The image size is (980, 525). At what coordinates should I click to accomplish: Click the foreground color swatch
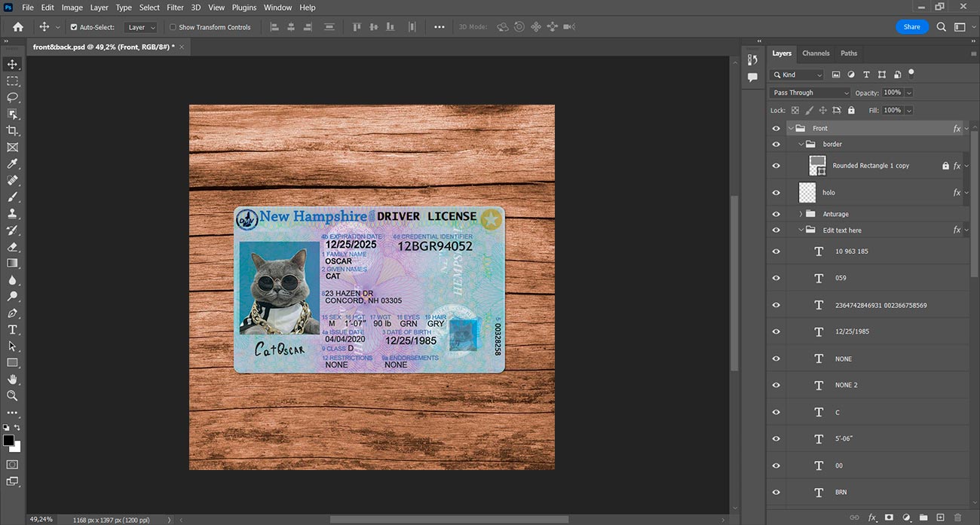8,440
